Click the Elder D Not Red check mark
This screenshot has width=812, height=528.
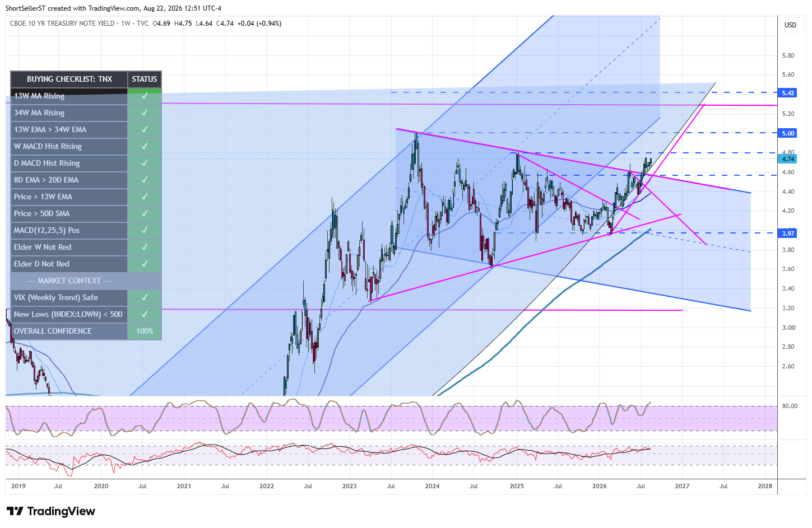145,264
